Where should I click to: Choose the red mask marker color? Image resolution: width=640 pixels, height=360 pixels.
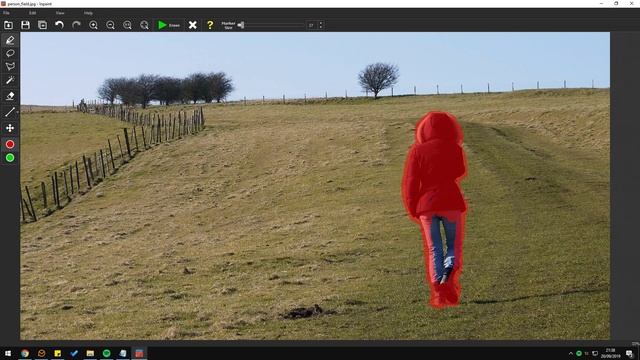click(x=10, y=144)
